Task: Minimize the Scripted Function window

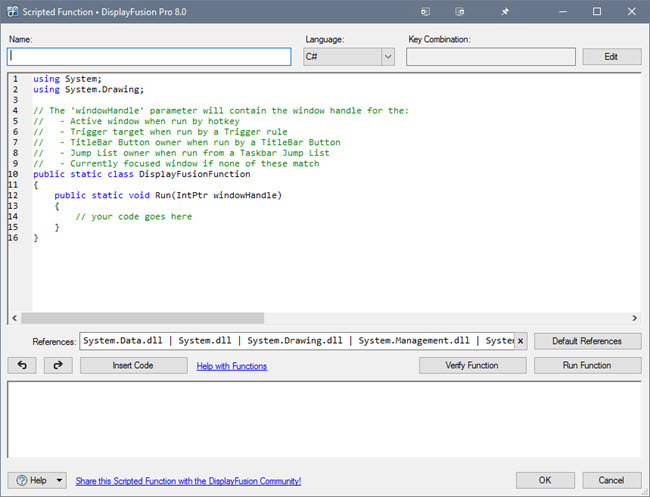Action: click(563, 12)
